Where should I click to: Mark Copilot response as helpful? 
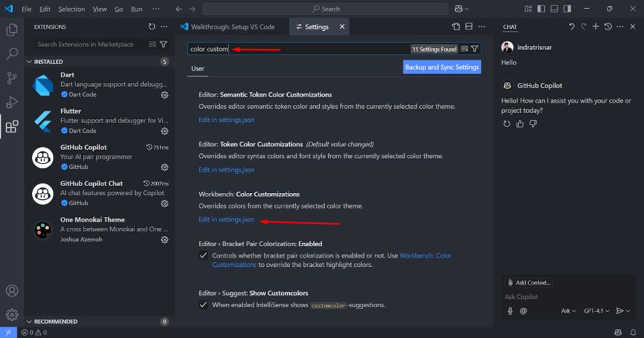520,124
